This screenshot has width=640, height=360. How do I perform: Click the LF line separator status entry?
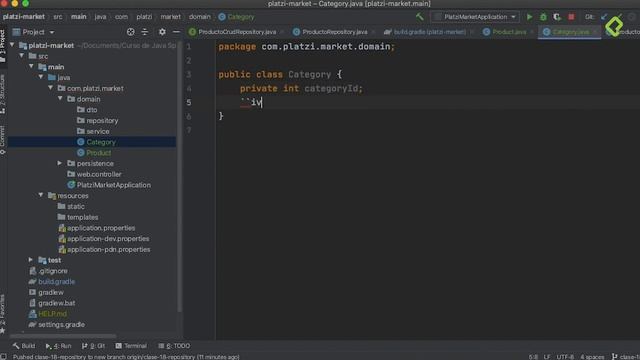tap(547, 357)
